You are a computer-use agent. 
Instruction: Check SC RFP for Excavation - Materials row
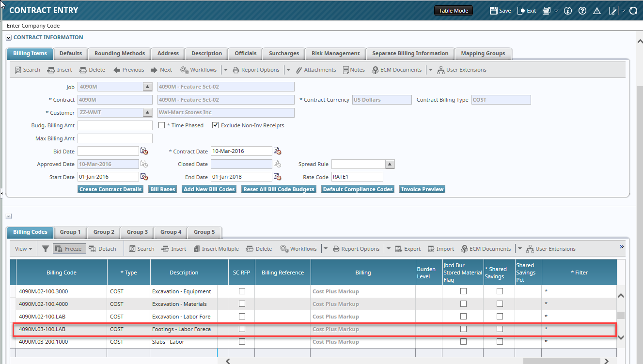click(x=242, y=303)
